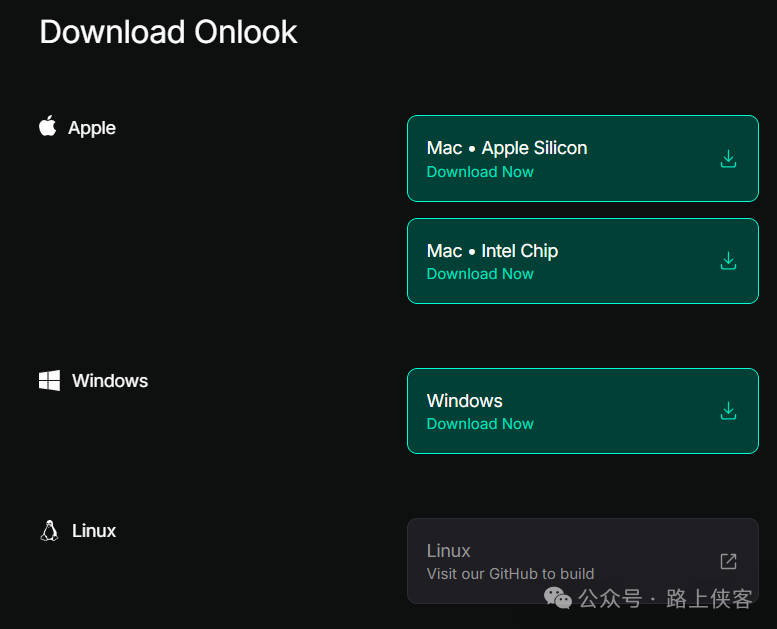Click the Linux penguin icon
This screenshot has height=629, width=777.
pyautogui.click(x=49, y=531)
